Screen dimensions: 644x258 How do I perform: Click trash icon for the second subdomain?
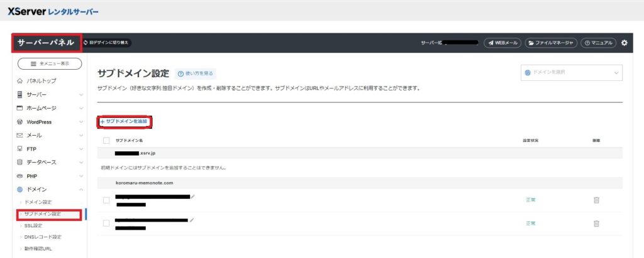(x=596, y=223)
